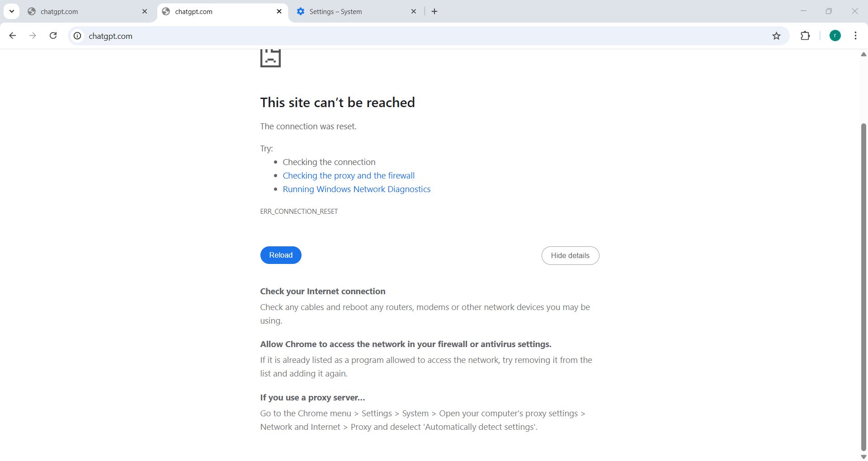Hide details of the error
868x461 pixels.
click(570, 255)
